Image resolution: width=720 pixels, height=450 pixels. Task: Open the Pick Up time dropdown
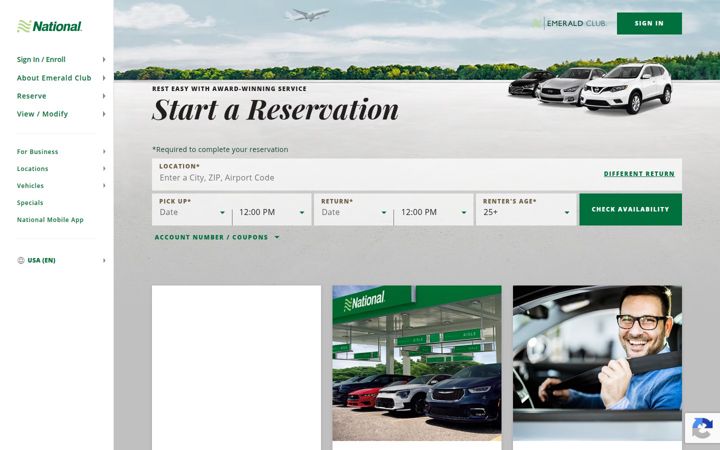[x=272, y=212]
